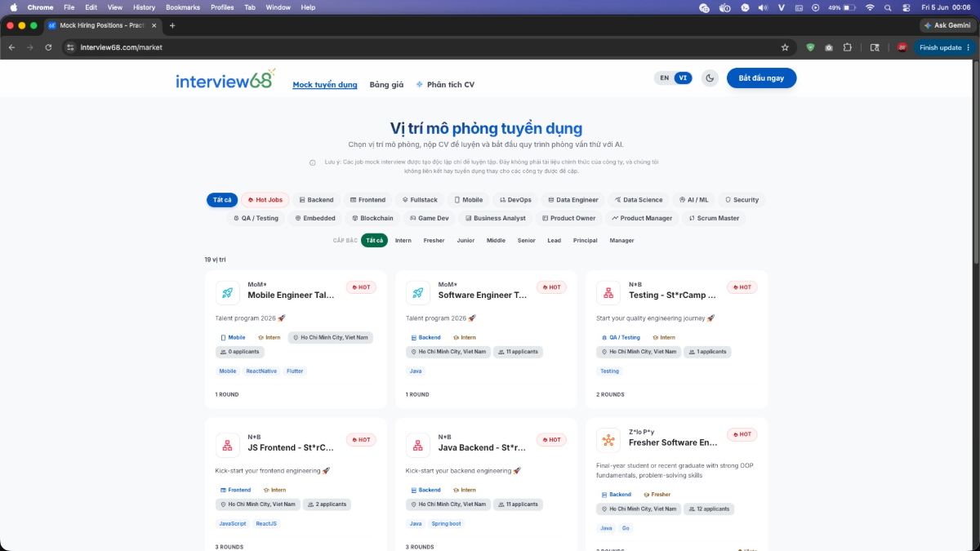Viewport: 980px width, 551px height.
Task: Filter by Game Dev category
Action: coord(429,218)
